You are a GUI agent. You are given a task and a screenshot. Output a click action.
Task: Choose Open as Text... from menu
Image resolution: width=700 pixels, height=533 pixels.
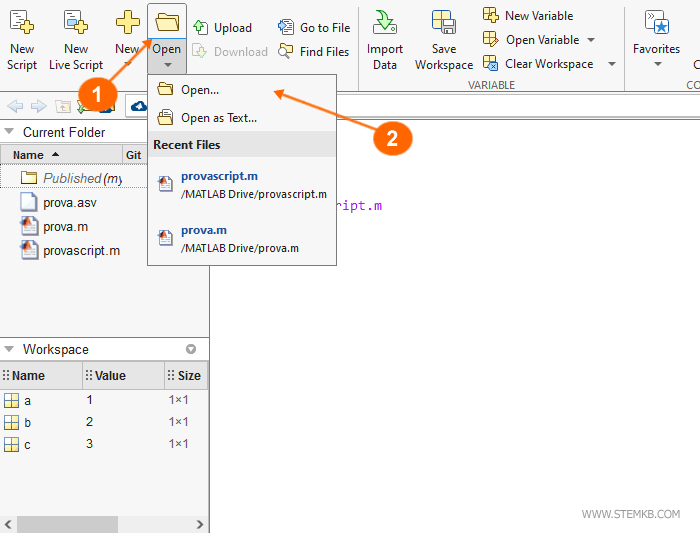(218, 118)
